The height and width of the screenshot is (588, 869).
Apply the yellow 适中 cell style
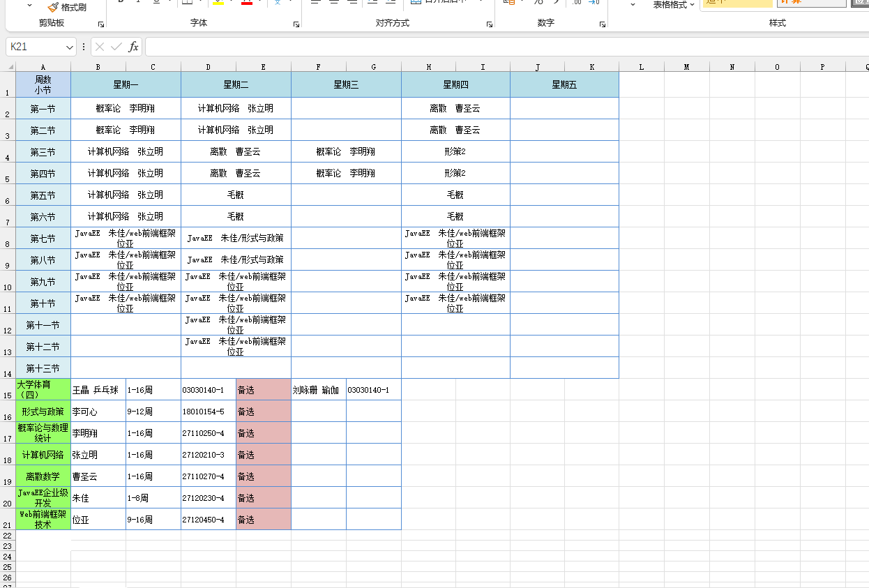736,2
